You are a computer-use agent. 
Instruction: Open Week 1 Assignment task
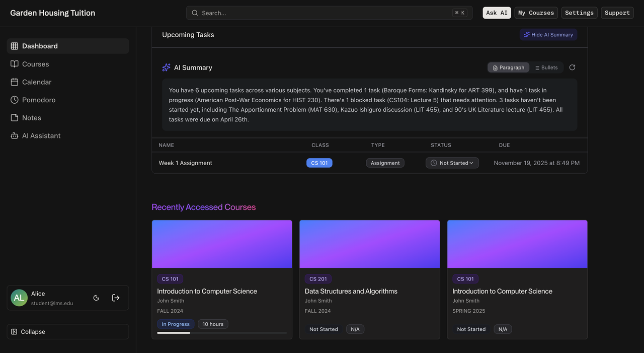tap(185, 163)
